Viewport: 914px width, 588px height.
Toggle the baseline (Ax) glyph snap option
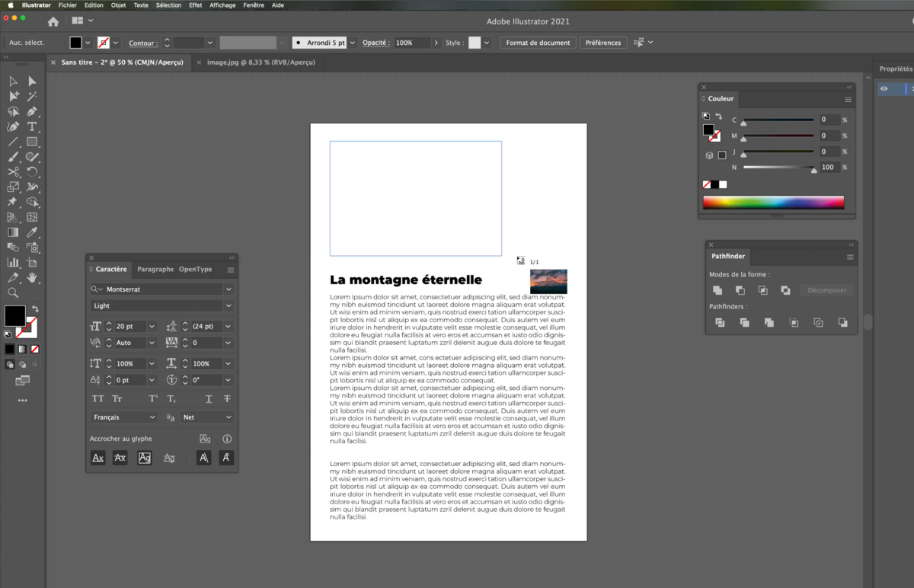pos(97,458)
